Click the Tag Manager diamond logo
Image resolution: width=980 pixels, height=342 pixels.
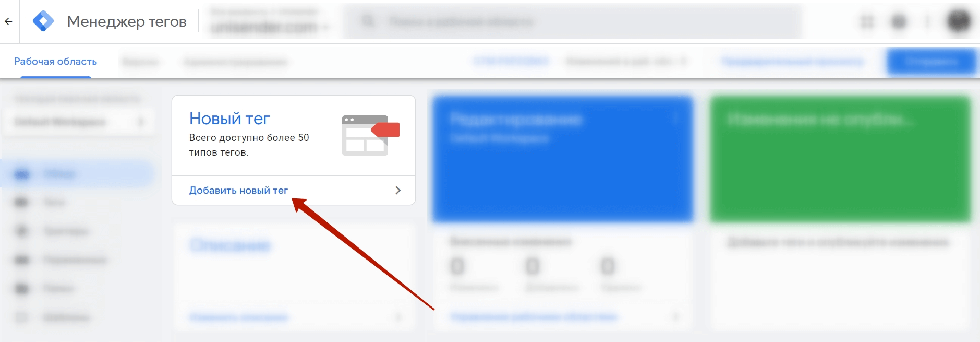pyautogui.click(x=43, y=21)
